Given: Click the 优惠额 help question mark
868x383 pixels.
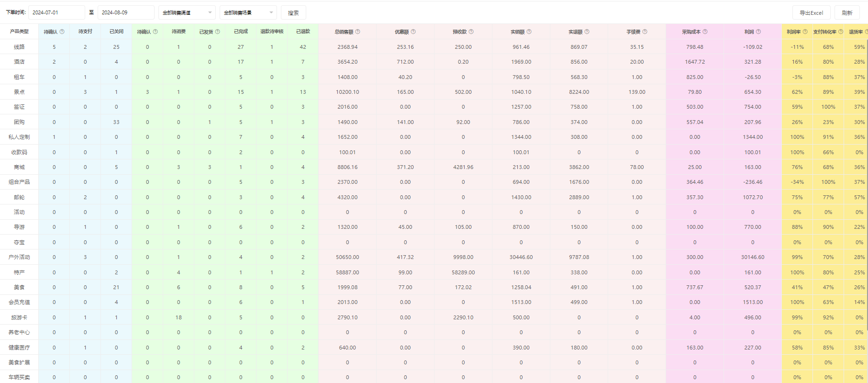Looking at the screenshot, I should coord(413,32).
